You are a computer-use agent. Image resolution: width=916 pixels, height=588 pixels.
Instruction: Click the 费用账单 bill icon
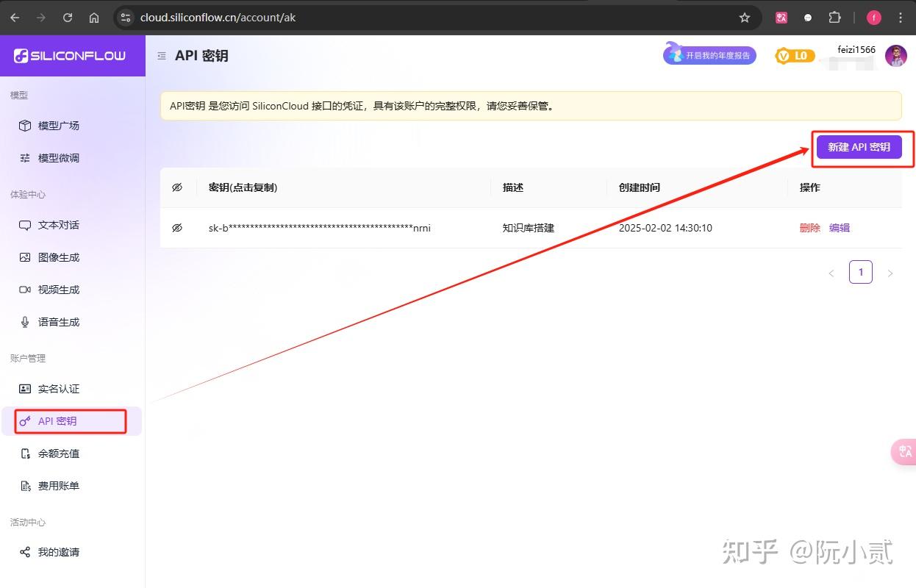point(25,486)
